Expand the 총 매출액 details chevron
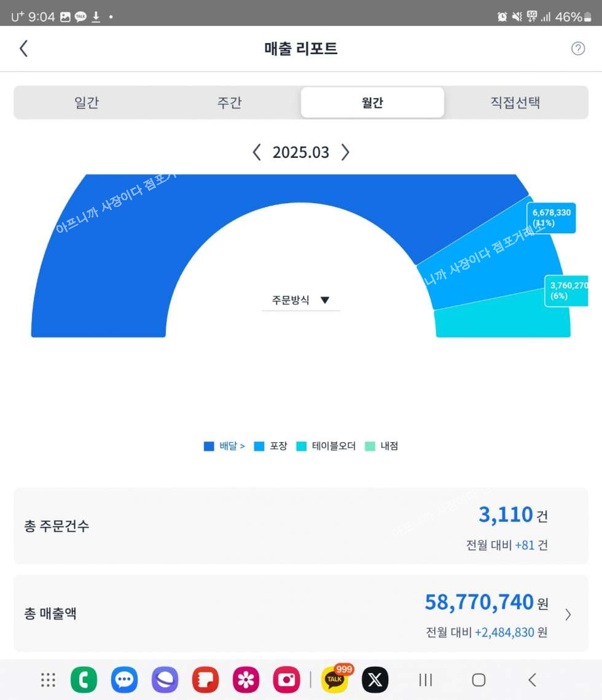 pos(568,615)
